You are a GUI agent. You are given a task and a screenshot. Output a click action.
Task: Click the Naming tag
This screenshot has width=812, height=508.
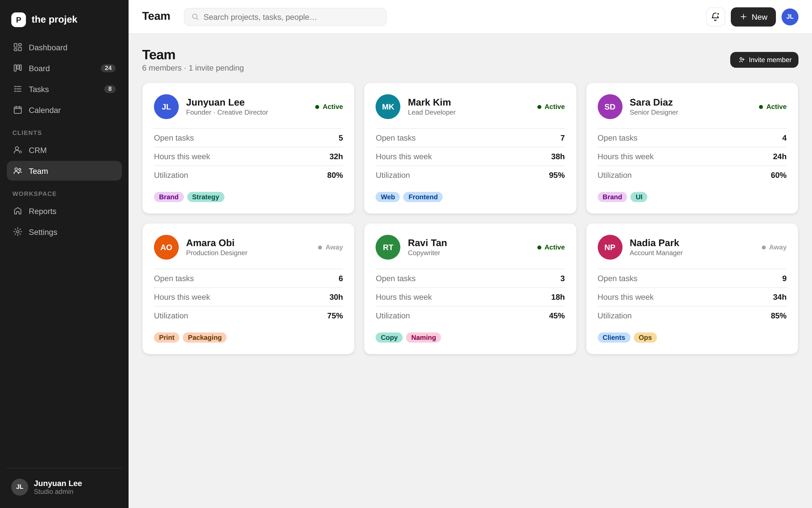coord(423,337)
